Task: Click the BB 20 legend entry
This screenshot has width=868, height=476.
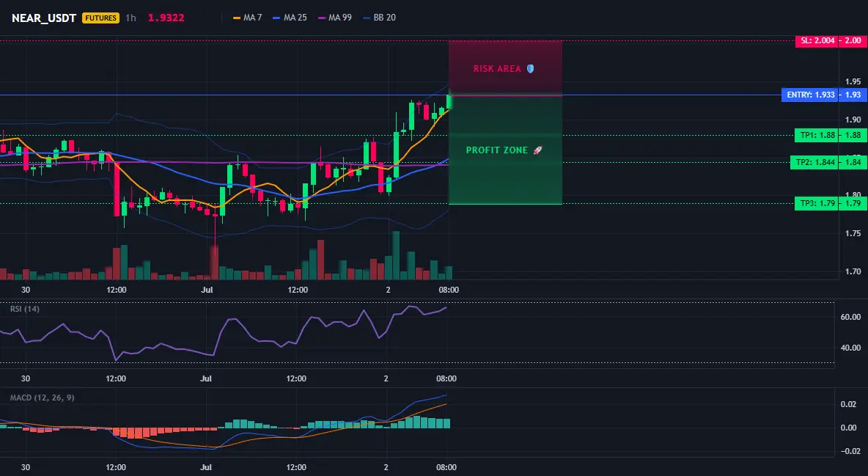Action: (x=380, y=18)
